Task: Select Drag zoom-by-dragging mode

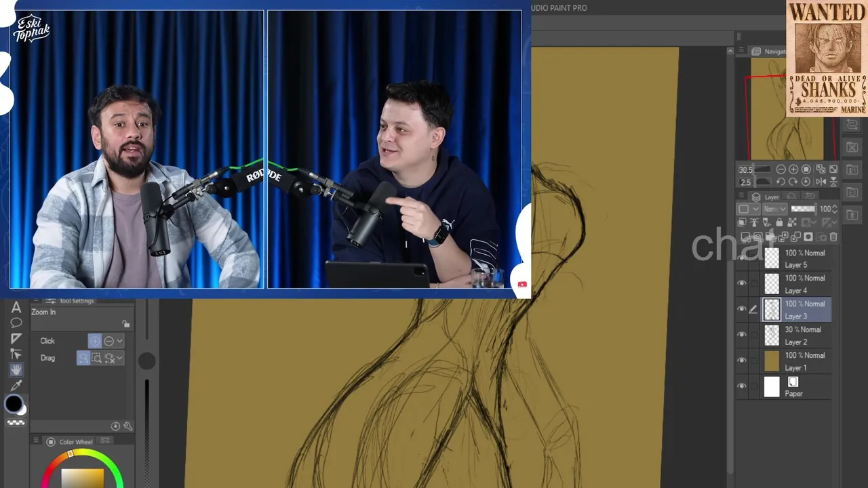Action: point(83,358)
